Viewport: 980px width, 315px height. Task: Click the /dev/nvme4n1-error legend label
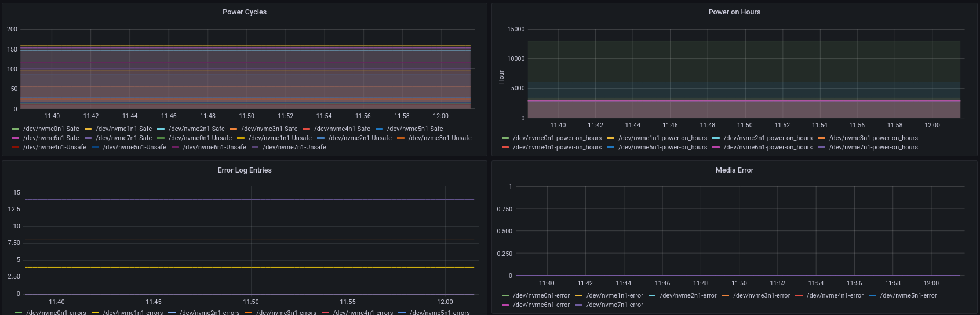835,295
